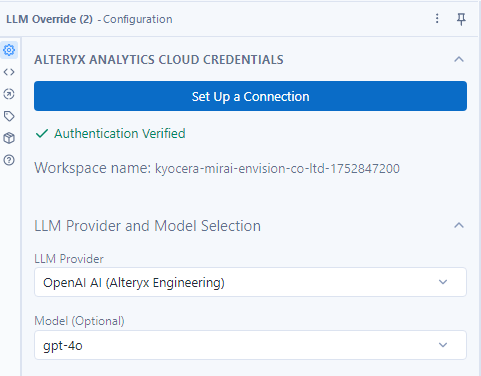
Task: Click the Model (Optional) field label
Action: [79, 321]
